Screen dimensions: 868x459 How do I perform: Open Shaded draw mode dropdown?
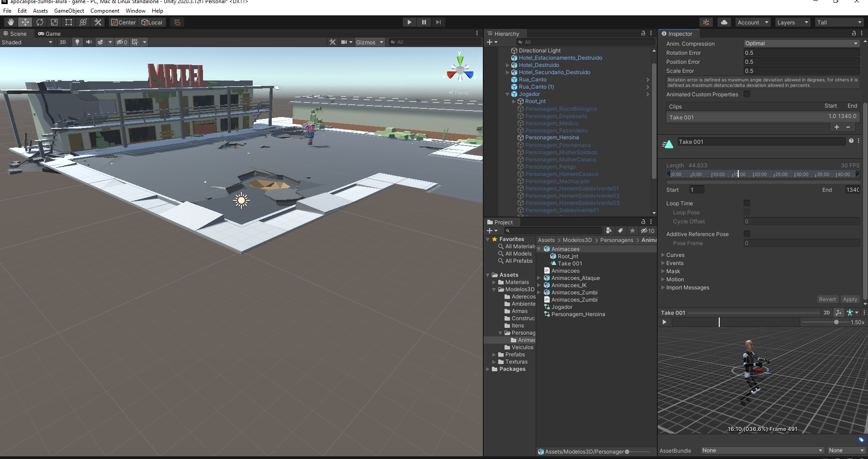pyautogui.click(x=27, y=42)
